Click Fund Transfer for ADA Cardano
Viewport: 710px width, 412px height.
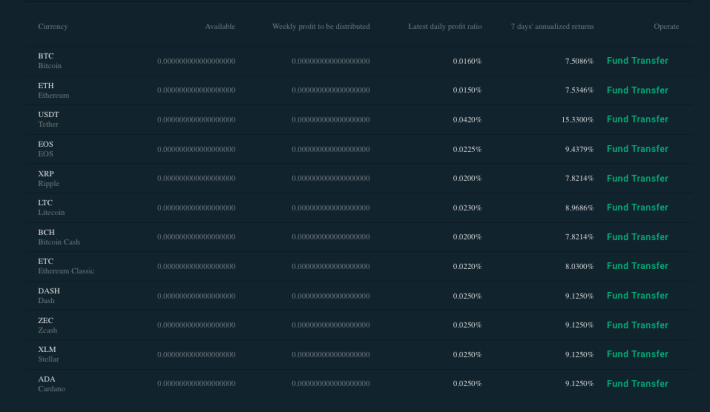pyautogui.click(x=637, y=383)
